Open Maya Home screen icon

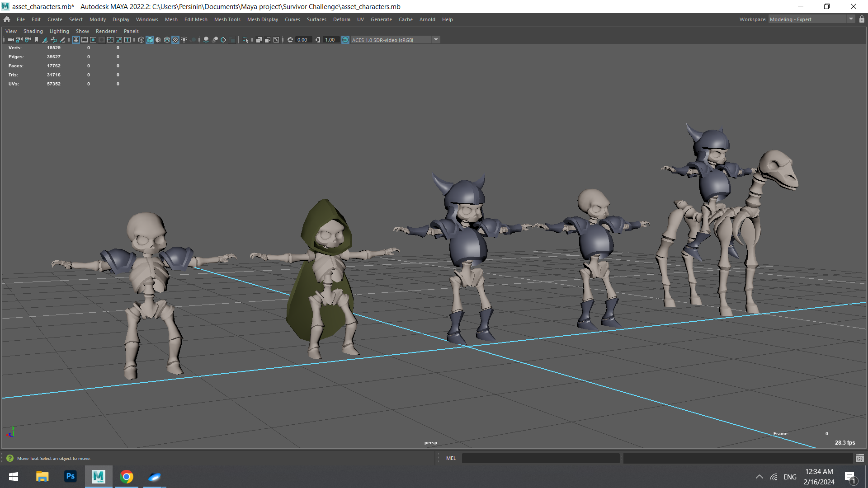7,19
